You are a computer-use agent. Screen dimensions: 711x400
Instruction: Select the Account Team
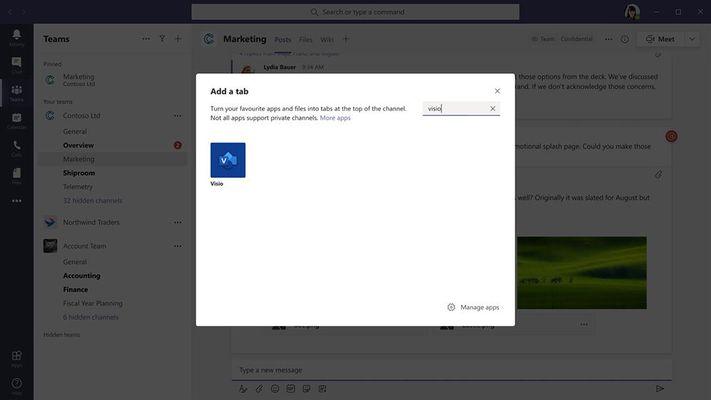coord(84,246)
